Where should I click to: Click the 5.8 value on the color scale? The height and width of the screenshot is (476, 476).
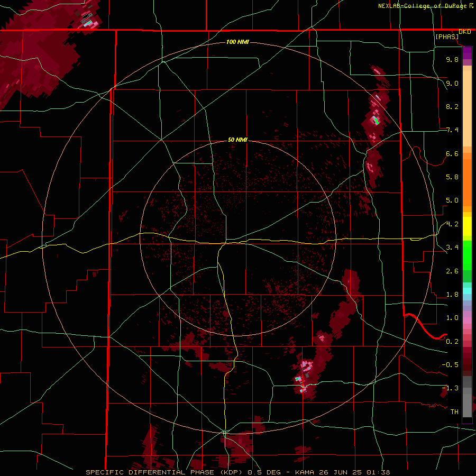(x=452, y=177)
